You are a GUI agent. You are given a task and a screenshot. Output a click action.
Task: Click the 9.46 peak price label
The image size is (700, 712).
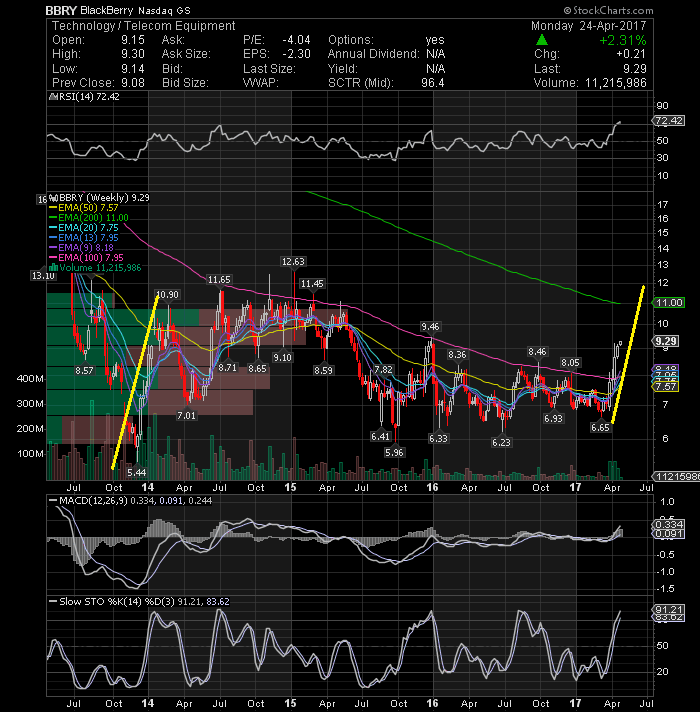430,326
